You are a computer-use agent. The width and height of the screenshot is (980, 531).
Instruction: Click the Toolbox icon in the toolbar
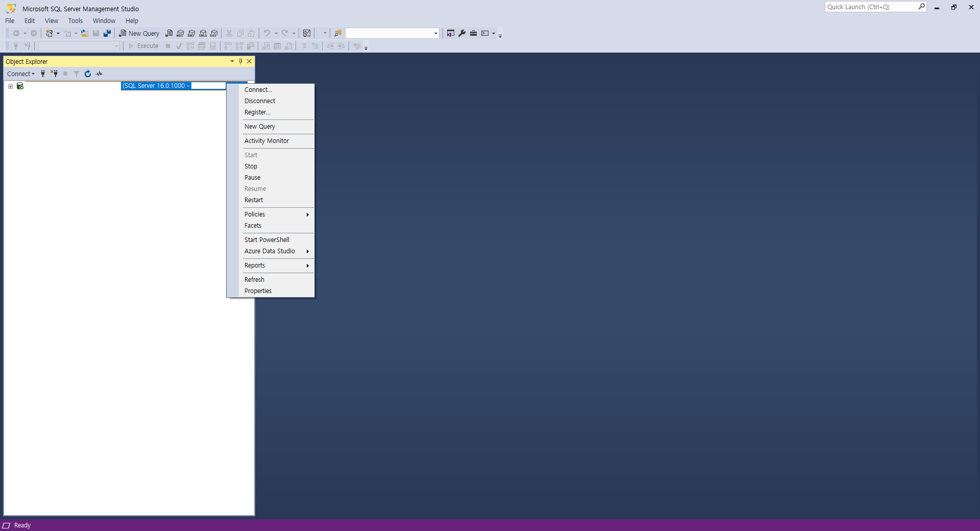coord(474,33)
